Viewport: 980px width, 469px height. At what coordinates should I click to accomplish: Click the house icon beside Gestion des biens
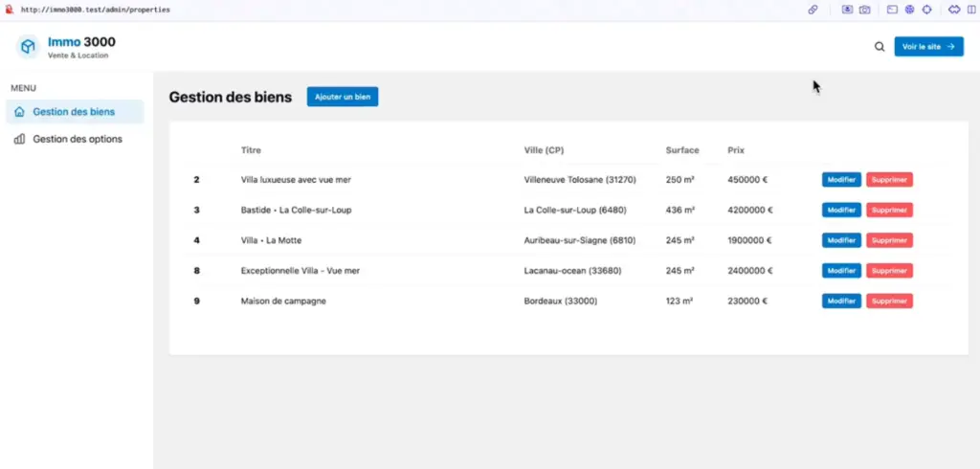(19, 112)
